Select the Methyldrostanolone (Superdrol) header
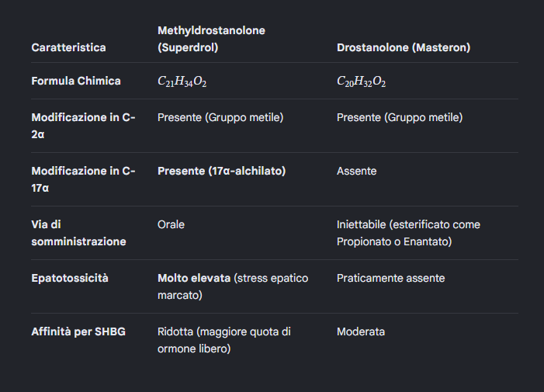Image resolution: width=544 pixels, height=392 pixels. [x=211, y=39]
